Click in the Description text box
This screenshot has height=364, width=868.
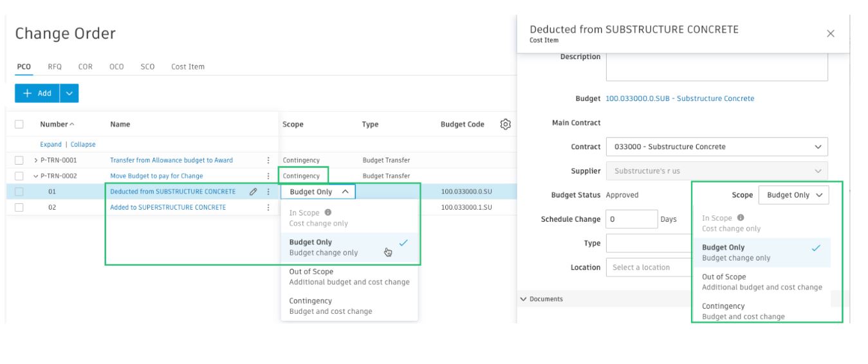(x=717, y=66)
